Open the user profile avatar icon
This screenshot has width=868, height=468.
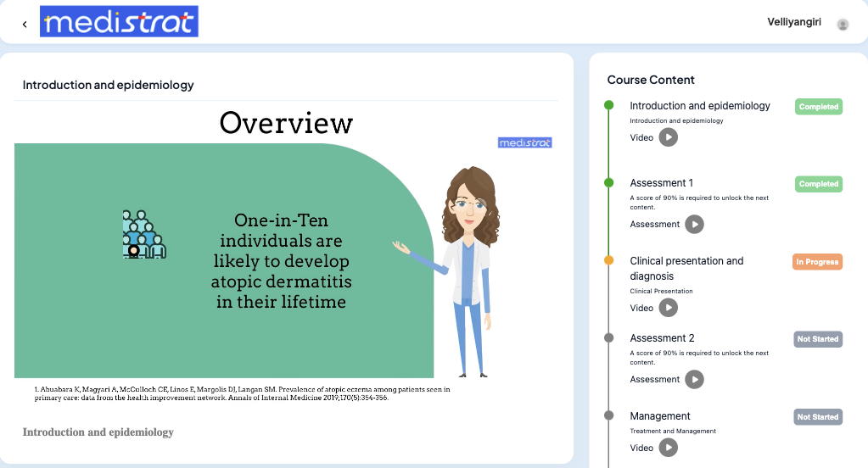(x=843, y=25)
